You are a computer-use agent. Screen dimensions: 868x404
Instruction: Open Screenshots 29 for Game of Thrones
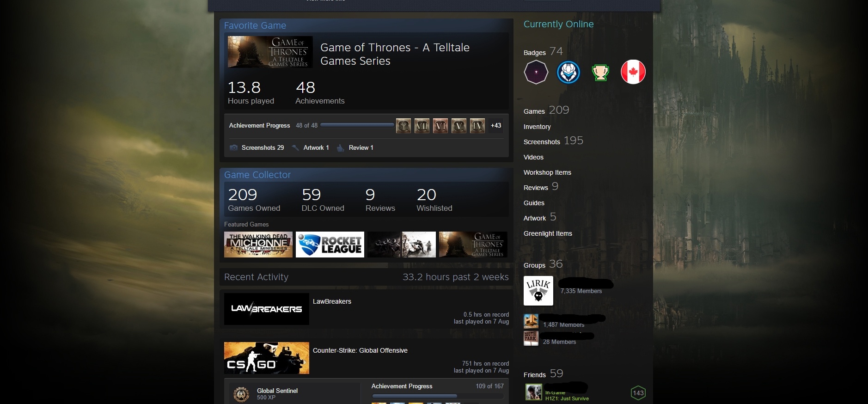(x=263, y=148)
